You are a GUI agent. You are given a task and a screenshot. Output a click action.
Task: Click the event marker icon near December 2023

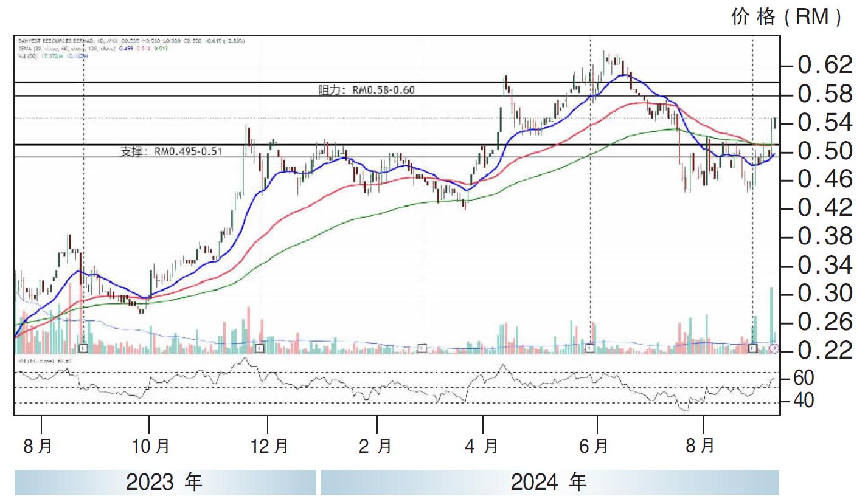(260, 348)
